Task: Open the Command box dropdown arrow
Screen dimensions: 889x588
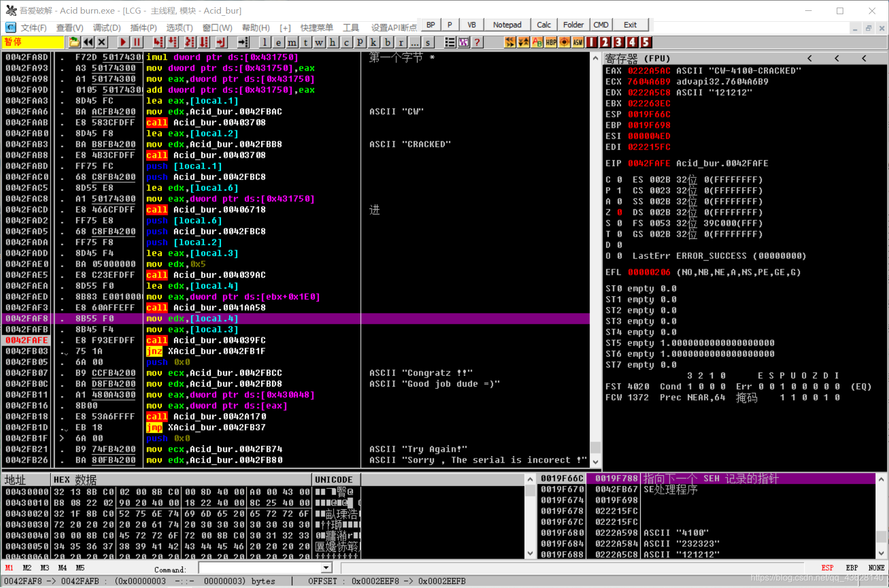Action: pyautogui.click(x=327, y=568)
